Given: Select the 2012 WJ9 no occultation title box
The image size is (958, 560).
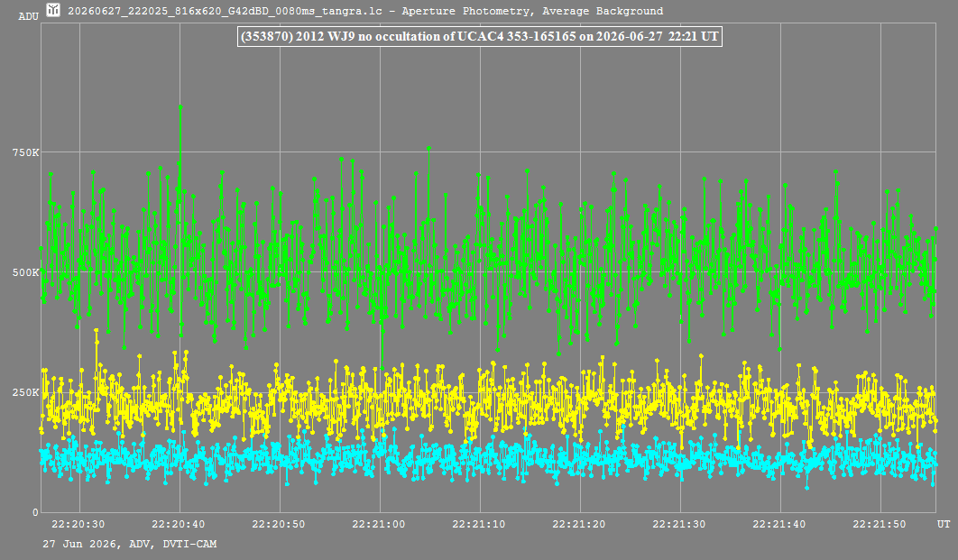Looking at the screenshot, I should point(480,36).
